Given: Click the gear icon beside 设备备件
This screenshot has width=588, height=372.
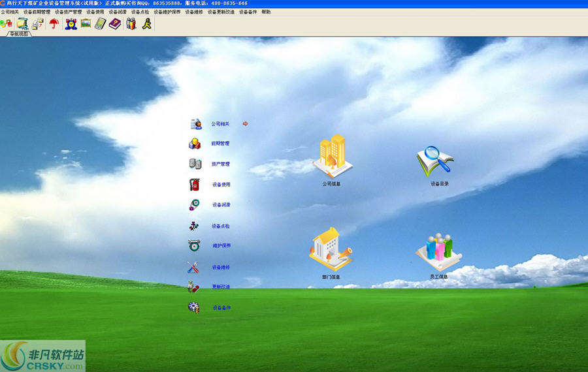Looking at the screenshot, I should point(193,307).
